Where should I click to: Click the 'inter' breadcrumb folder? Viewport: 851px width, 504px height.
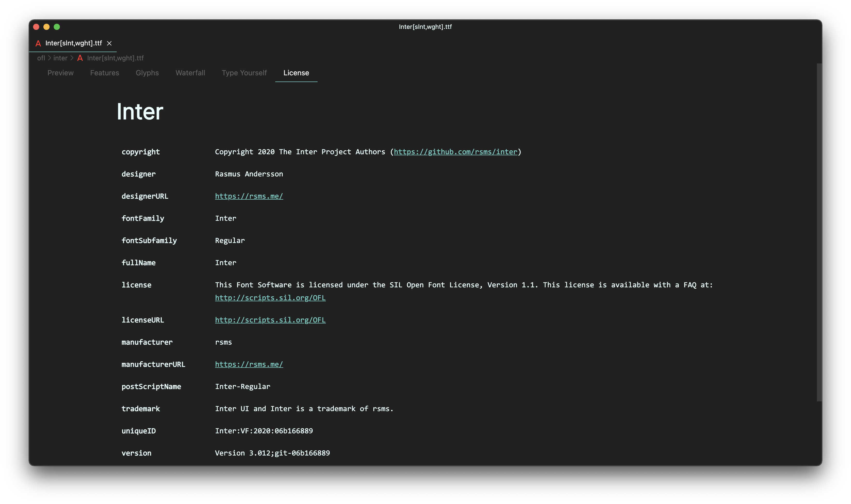coord(60,58)
